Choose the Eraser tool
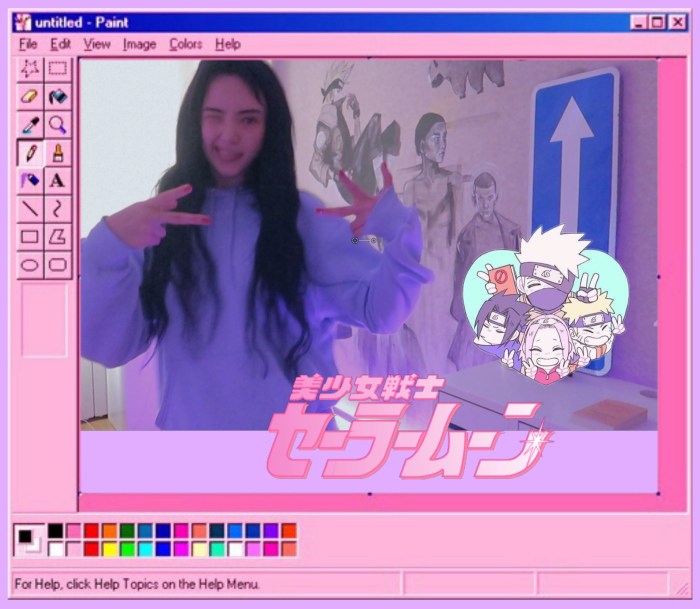 (x=30, y=97)
